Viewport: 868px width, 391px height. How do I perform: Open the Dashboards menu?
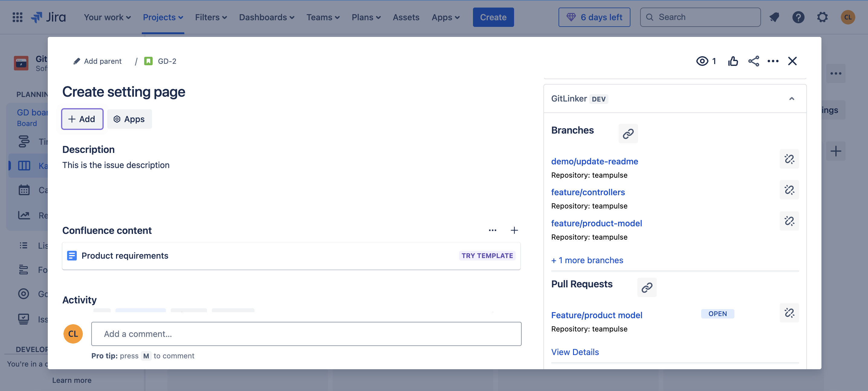coord(266,17)
